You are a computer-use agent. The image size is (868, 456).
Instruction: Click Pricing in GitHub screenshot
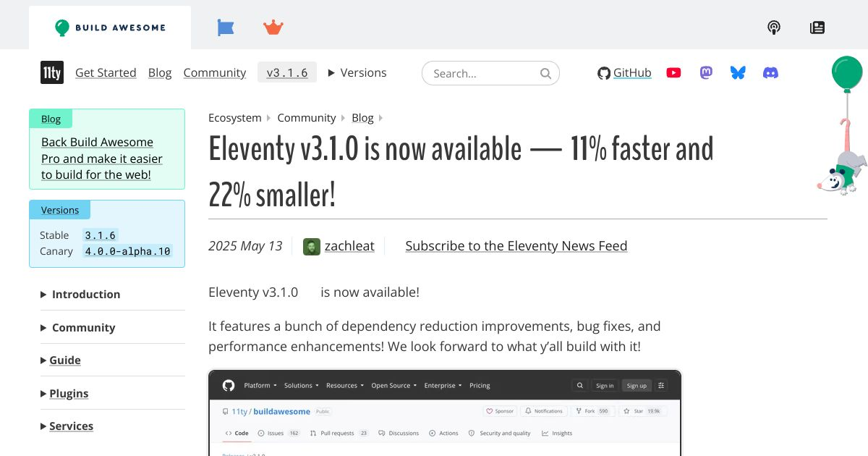click(480, 386)
